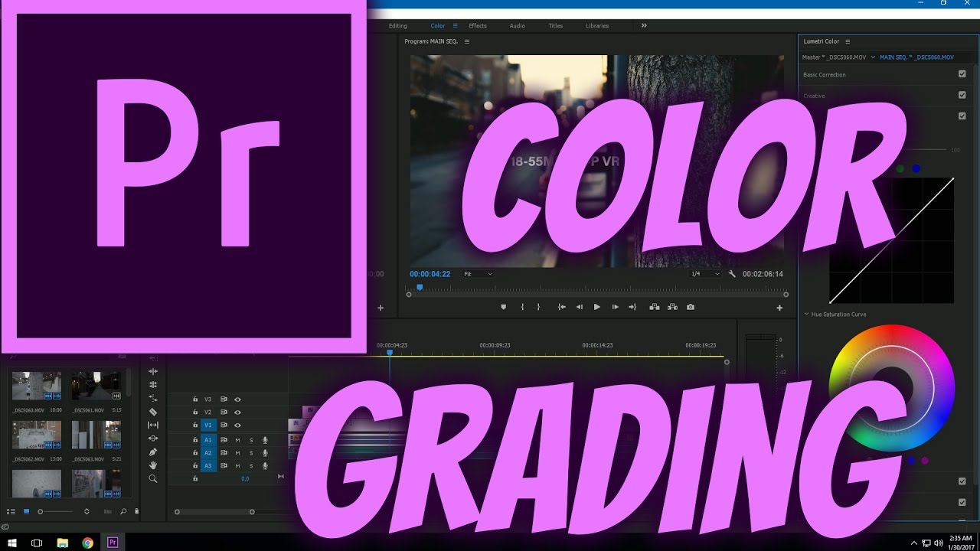Click the MAIN SEQ. _DSC5060.MOV link
Viewport: 980px width, 551px height.
[917, 57]
